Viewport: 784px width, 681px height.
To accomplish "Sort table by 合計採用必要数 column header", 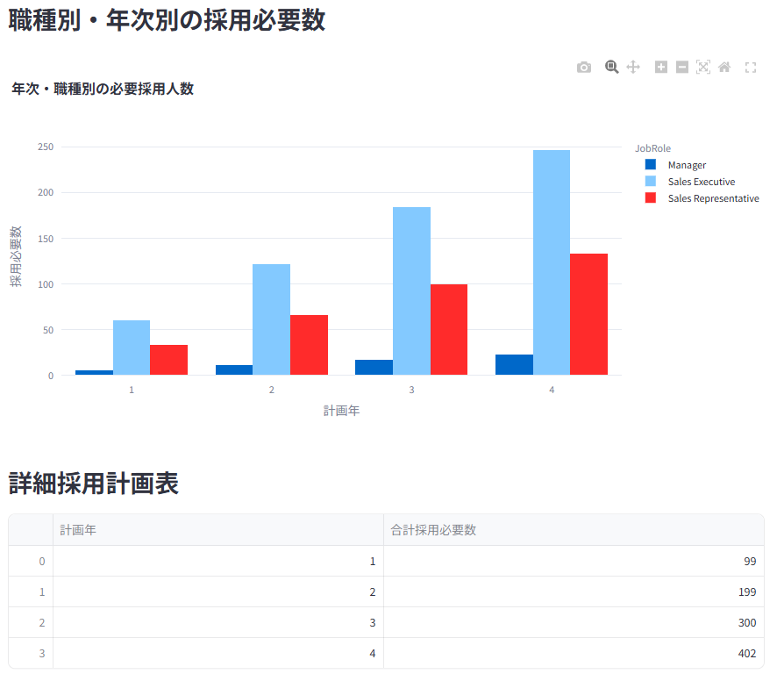I will (x=574, y=530).
